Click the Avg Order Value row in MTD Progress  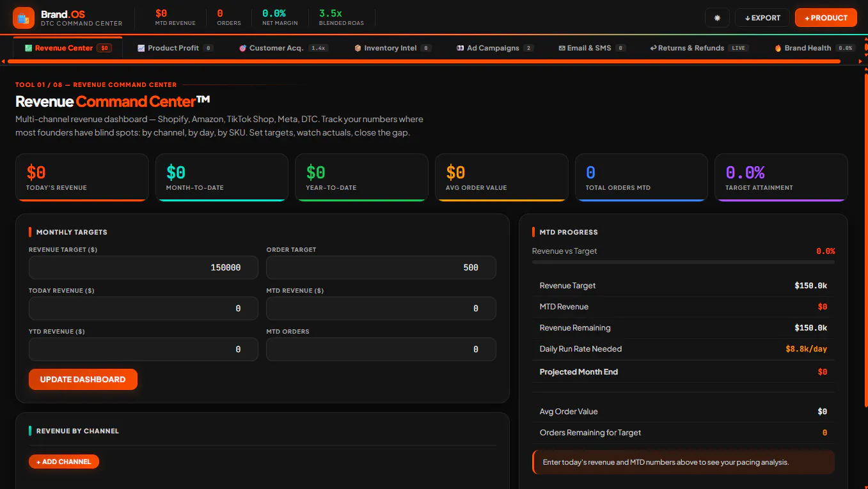tap(683, 412)
